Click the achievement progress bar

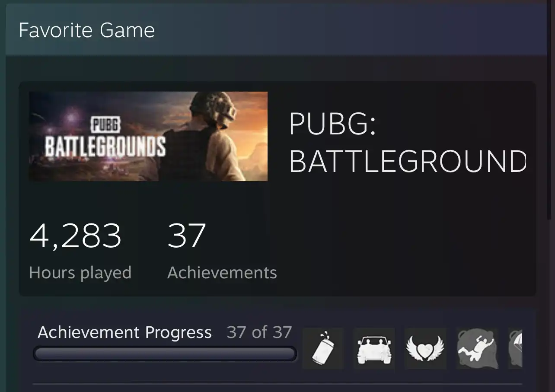(x=165, y=354)
